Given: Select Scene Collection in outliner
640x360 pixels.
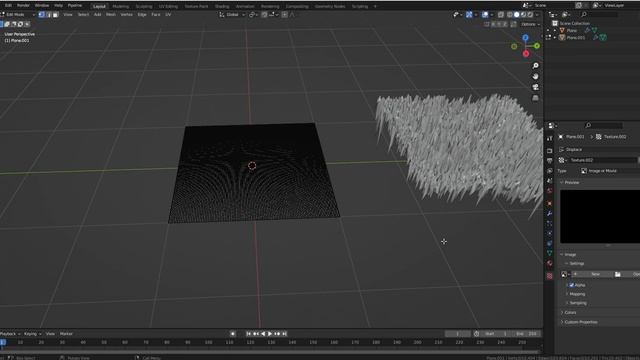Looking at the screenshot, I should [x=574, y=23].
